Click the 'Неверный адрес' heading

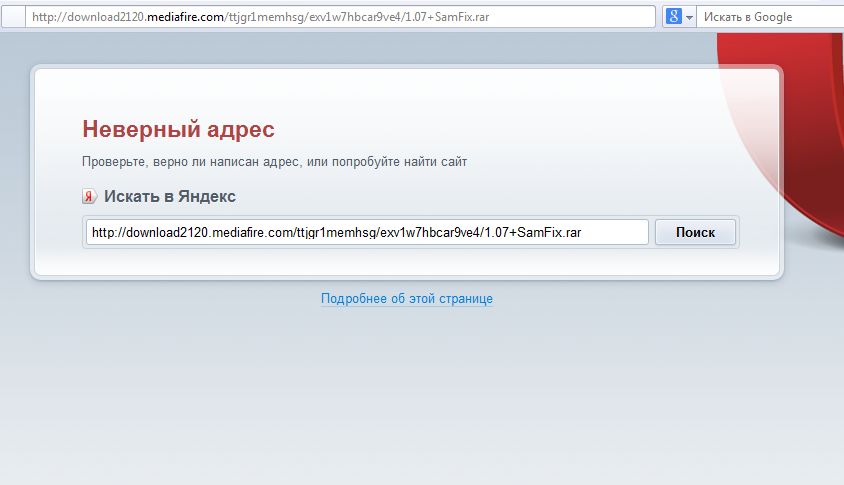[x=178, y=129]
